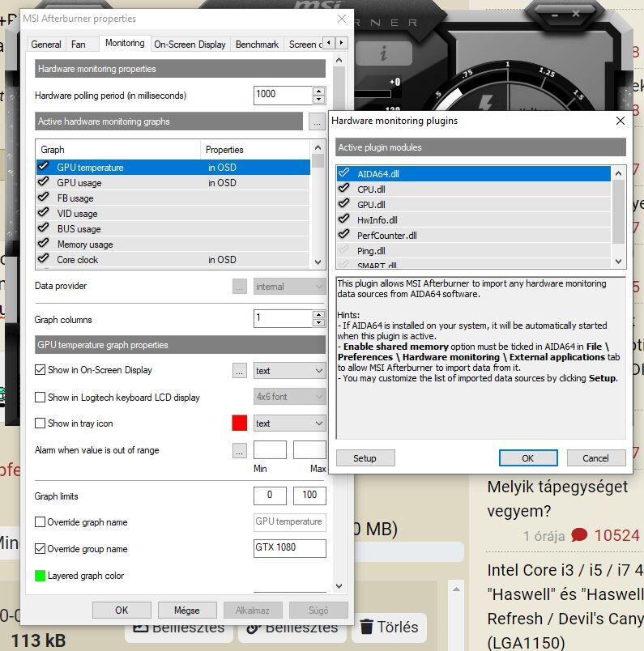
Task: Click the graph limits maximum field
Action: coord(309,496)
